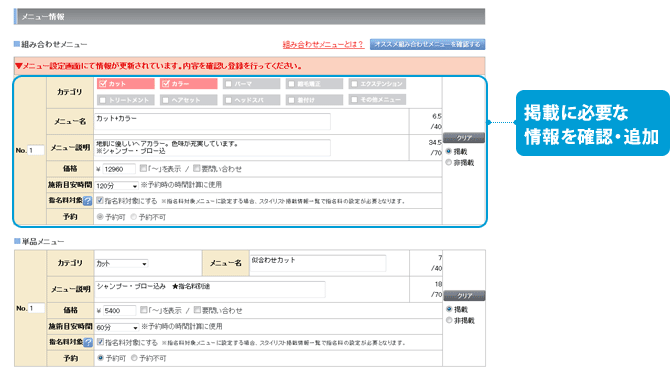Select 予約可 radio in 組み合わせメニュー
Viewport: 670px width, 385px height.
(x=100, y=217)
